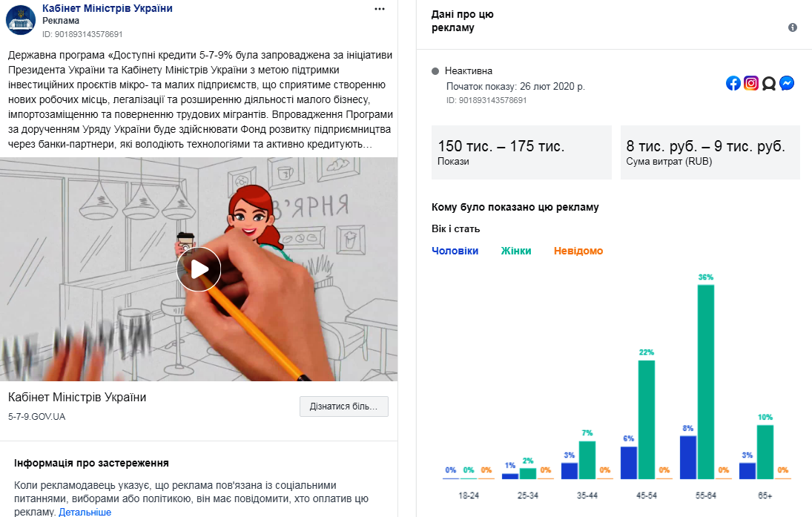Click the Messenger platform icon
The width and height of the screenshot is (812, 517).
tap(787, 83)
